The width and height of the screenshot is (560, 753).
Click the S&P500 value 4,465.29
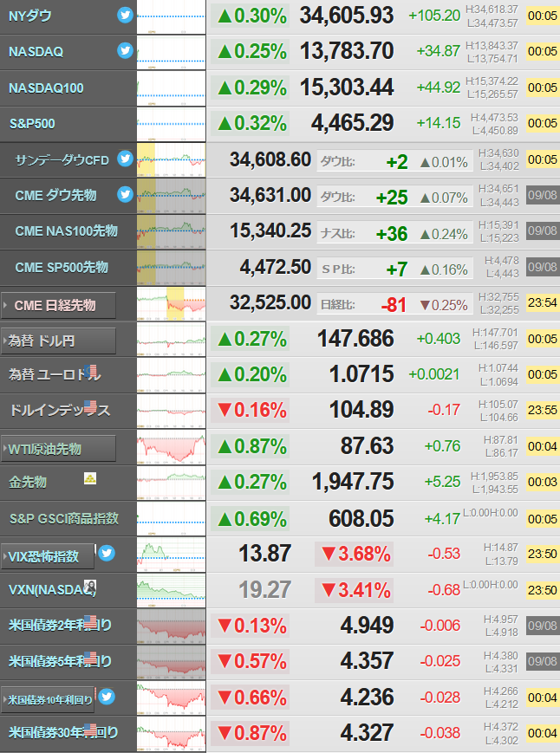pos(353,123)
